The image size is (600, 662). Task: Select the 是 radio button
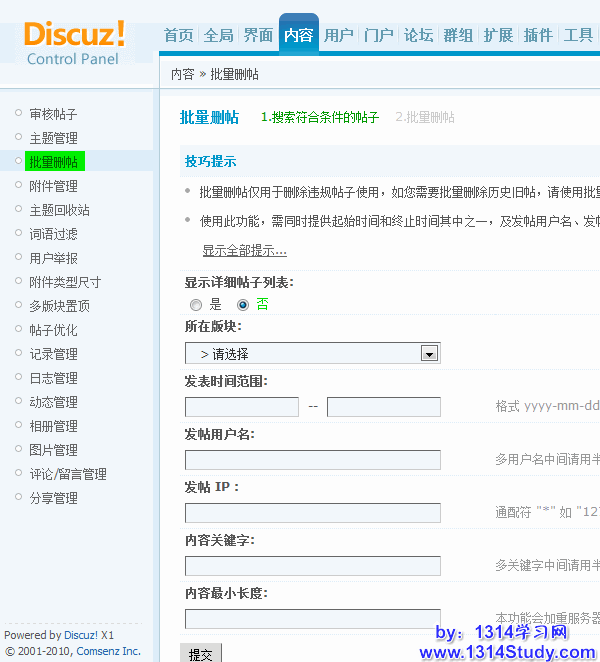pos(196,305)
